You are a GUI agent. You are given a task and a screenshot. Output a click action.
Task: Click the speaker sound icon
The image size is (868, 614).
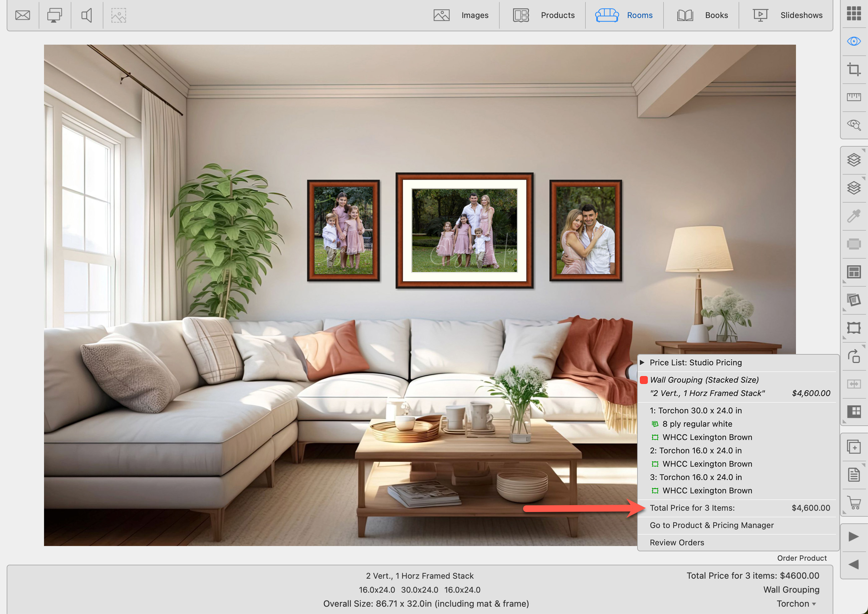[87, 15]
